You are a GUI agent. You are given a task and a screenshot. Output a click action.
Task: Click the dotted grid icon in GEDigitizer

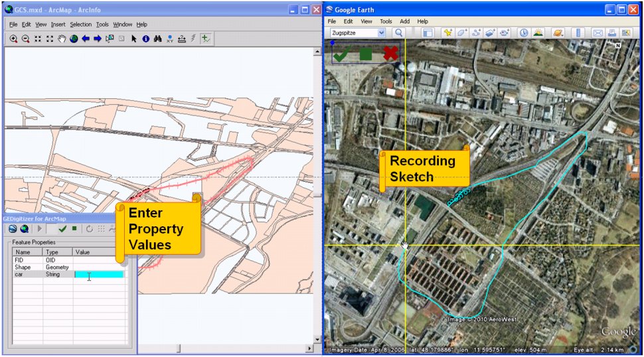pyautogui.click(x=101, y=228)
